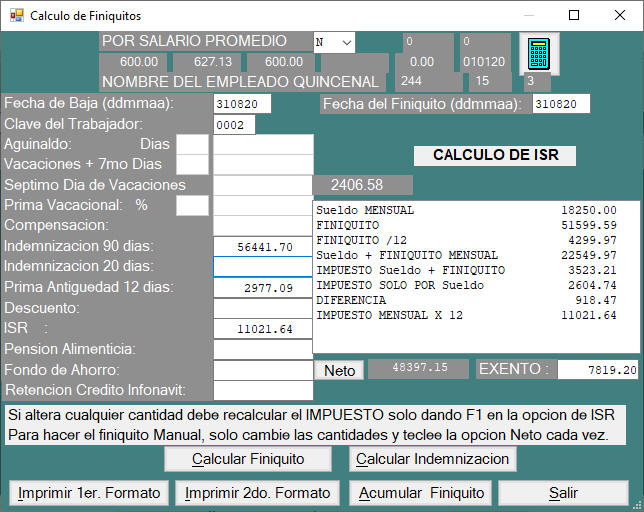Select the EXENTO value field
This screenshot has width=644, height=512.
click(598, 370)
